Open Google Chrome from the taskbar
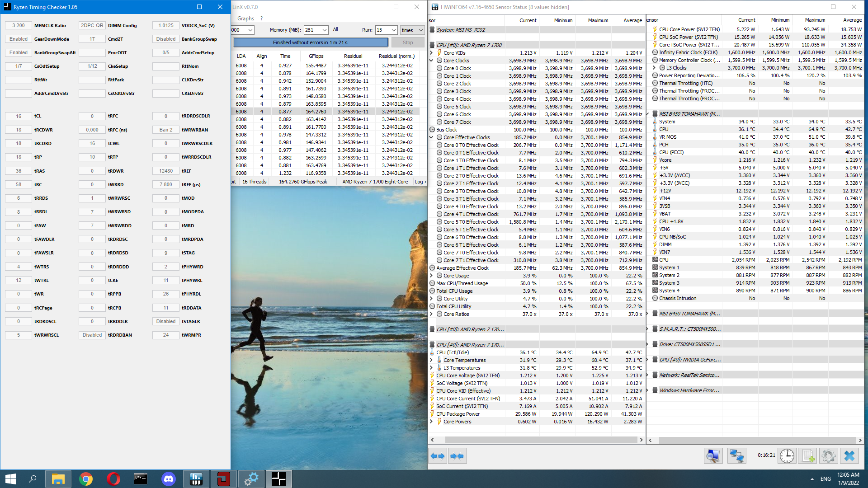 [x=86, y=479]
